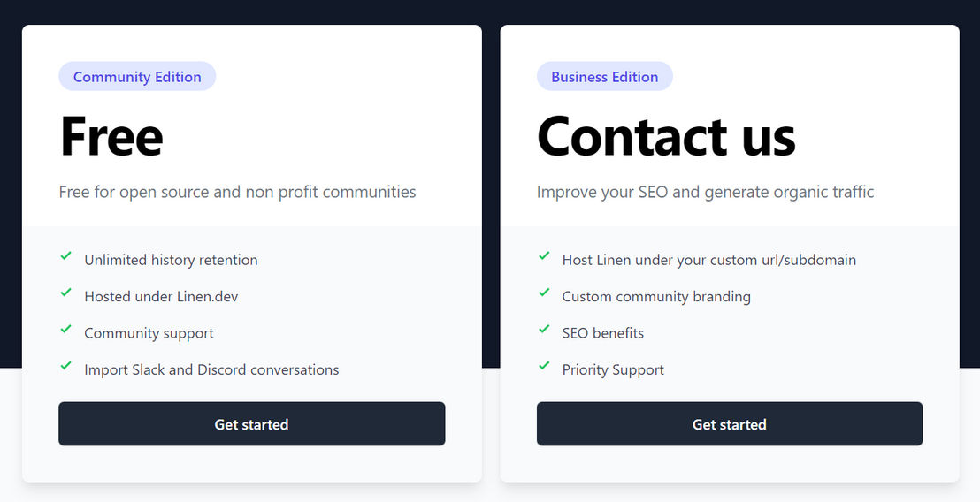Viewport: 980px width, 502px height.
Task: Click Unlimited history retention feature text
Action: [171, 260]
